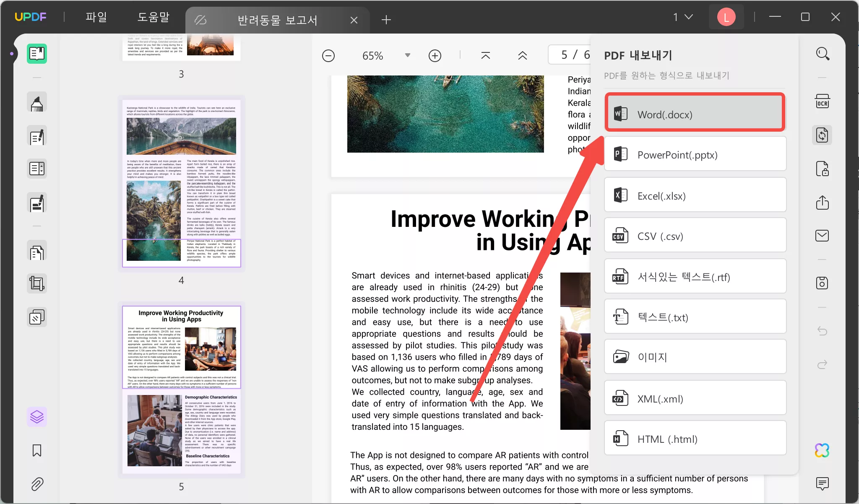
Task: Export as Excel(.xlsx)
Action: pos(695,195)
